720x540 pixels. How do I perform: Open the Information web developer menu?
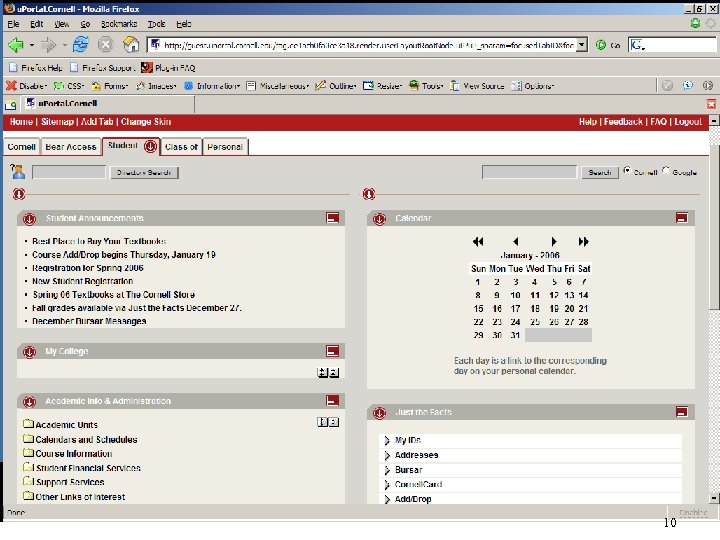click(212, 86)
